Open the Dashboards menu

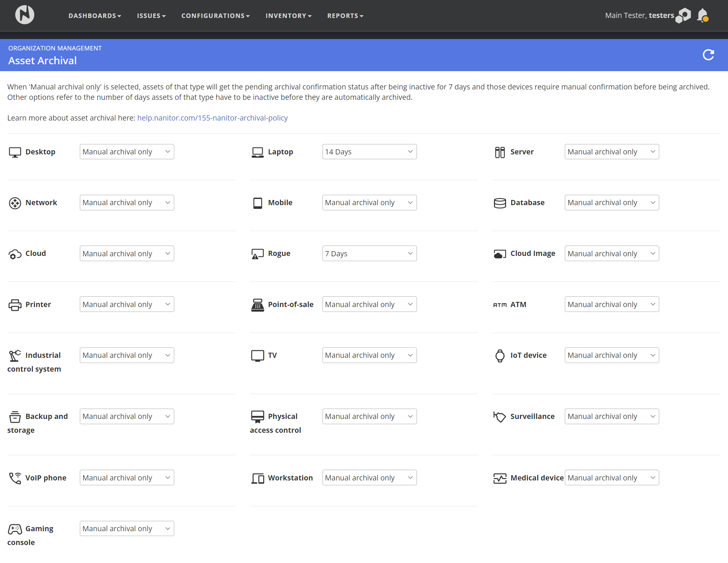click(95, 16)
